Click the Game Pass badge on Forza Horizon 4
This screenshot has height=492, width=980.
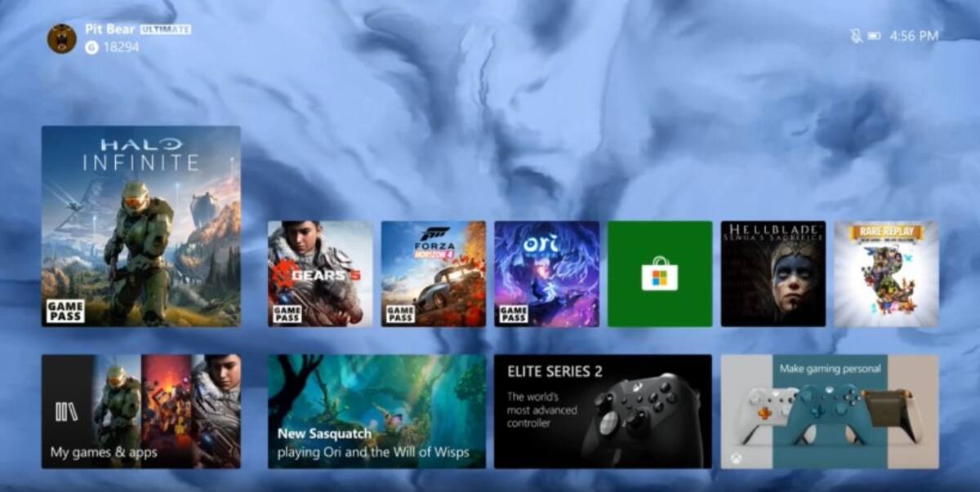tap(400, 314)
